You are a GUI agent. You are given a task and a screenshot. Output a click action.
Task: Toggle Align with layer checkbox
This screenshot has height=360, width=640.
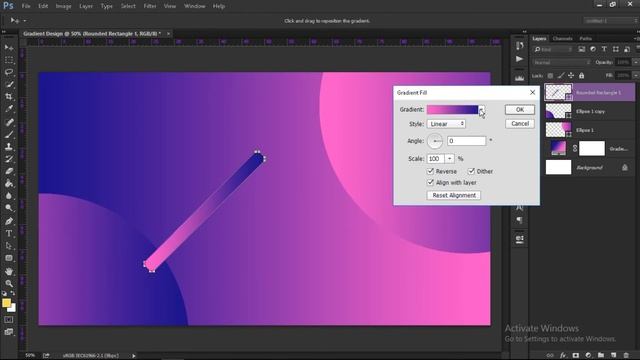tap(430, 182)
